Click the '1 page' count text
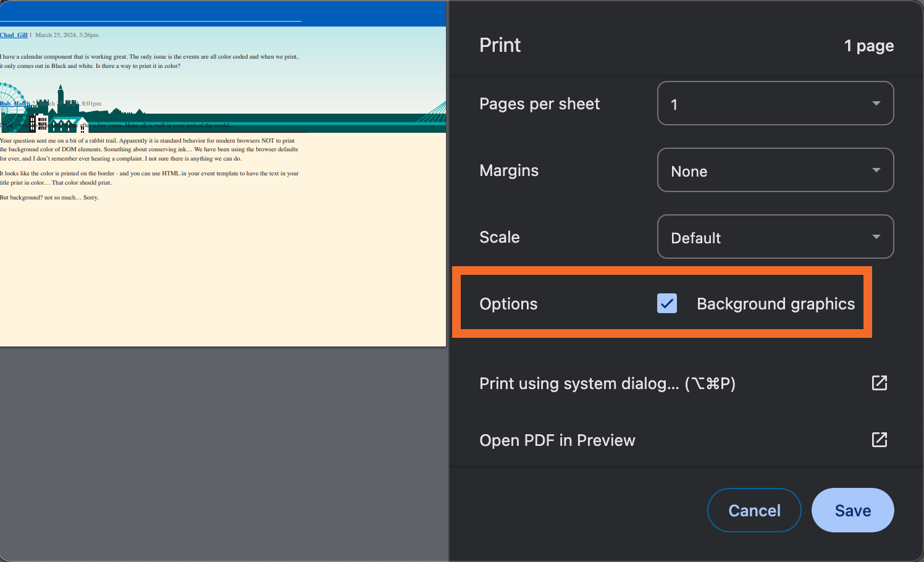 [x=869, y=46]
